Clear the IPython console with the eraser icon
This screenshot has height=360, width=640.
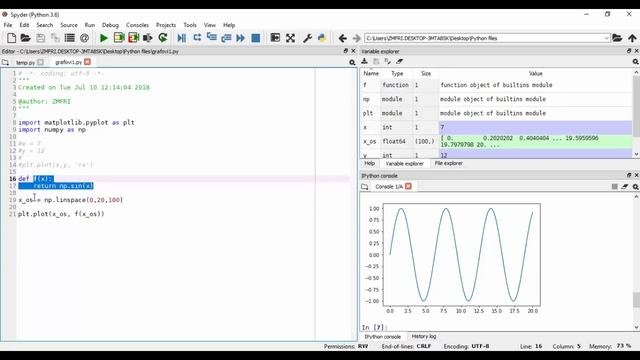(x=625, y=187)
